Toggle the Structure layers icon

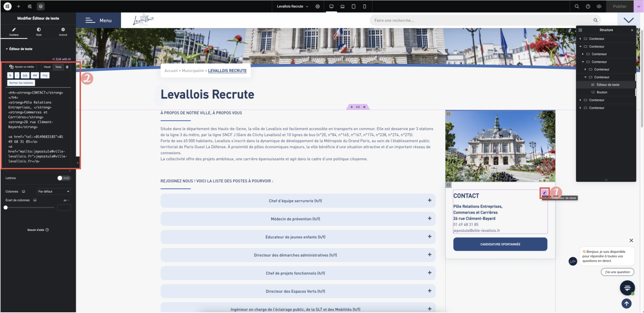pyautogui.click(x=41, y=6)
